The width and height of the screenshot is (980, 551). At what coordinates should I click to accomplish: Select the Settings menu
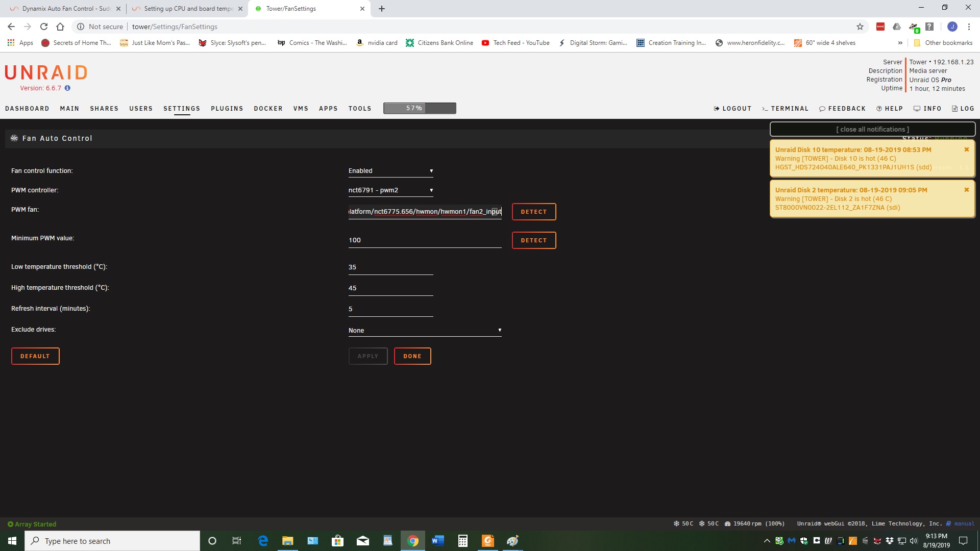click(182, 109)
